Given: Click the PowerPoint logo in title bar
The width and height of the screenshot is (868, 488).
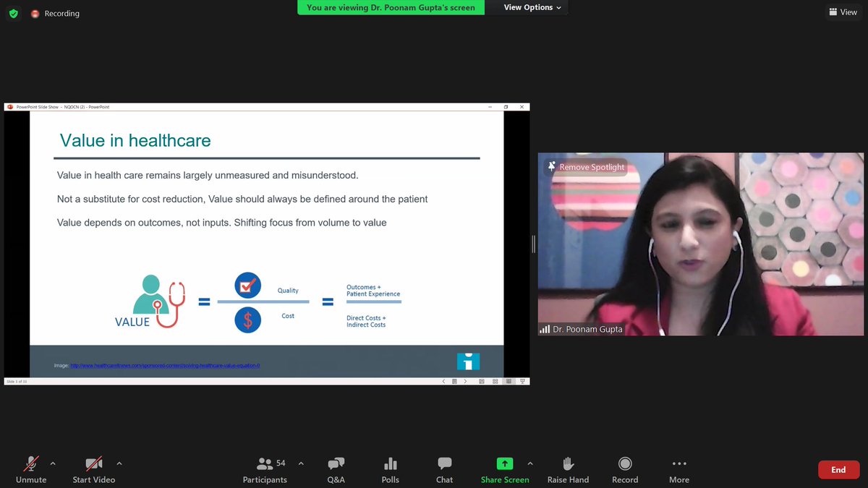Looking at the screenshot, I should [x=10, y=107].
